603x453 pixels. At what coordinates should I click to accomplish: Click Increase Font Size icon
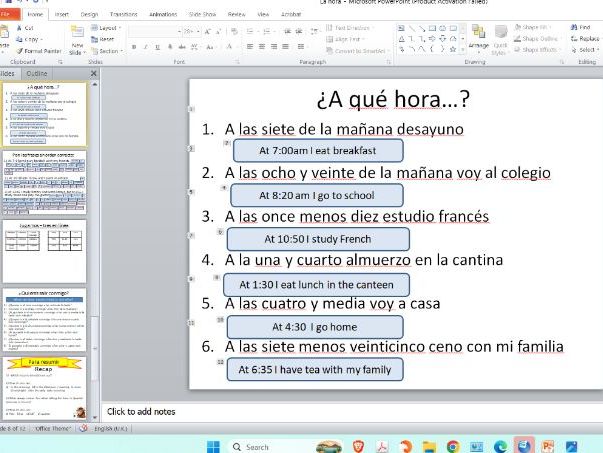[208, 32]
